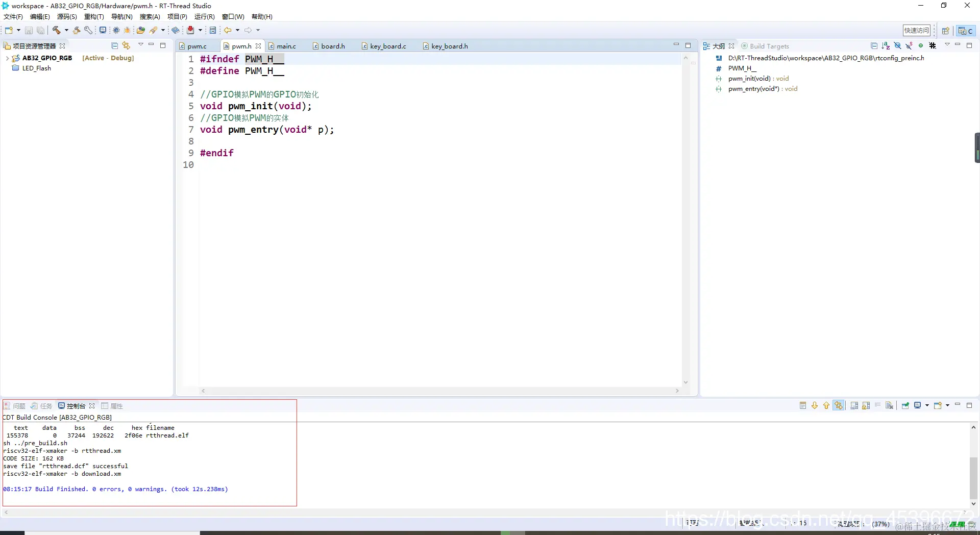Open the 文件(F) menu
Viewport: 980px width, 535px height.
click(13, 17)
